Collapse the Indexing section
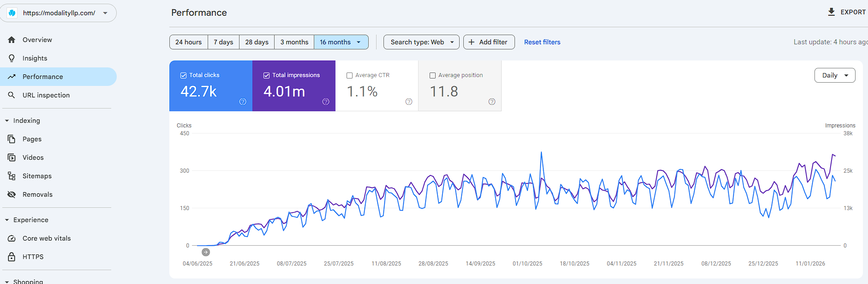868x284 pixels. 7,121
